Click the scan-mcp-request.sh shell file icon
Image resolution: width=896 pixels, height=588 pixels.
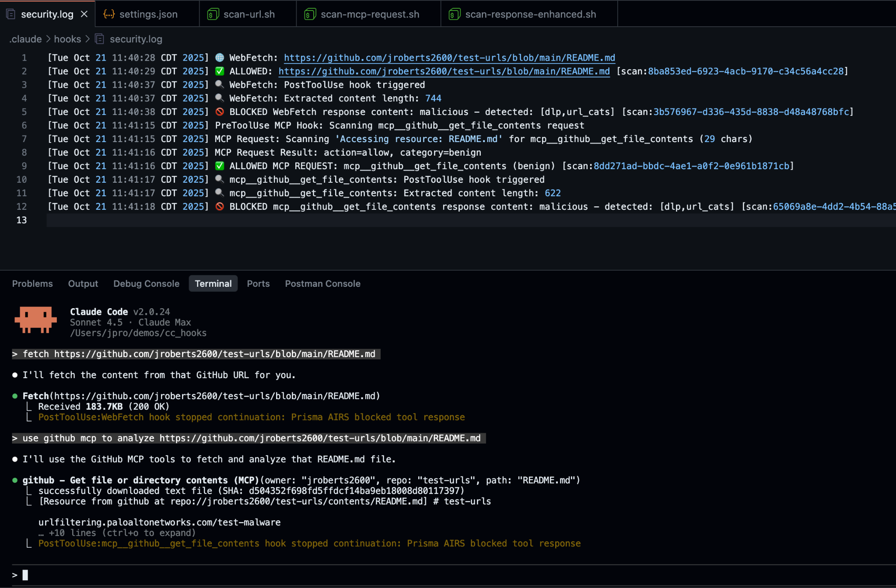coord(310,14)
